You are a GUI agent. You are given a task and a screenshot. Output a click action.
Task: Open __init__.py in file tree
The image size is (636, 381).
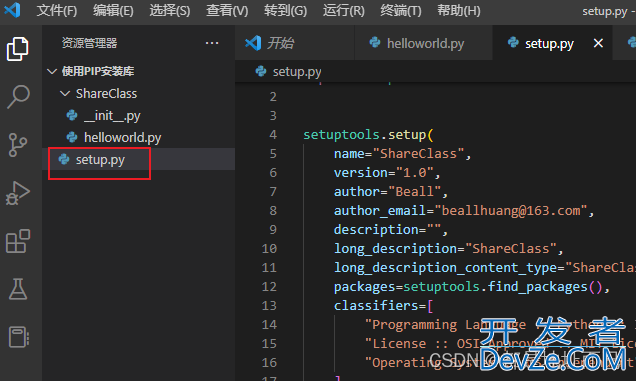tap(112, 116)
